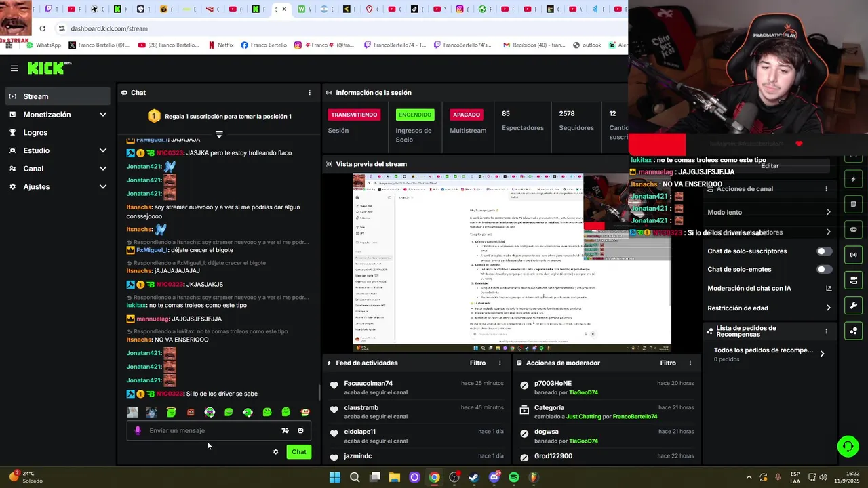The width and height of the screenshot is (868, 488).
Task: Expand Todos los pedidos de recompensas
Action: 822,354
